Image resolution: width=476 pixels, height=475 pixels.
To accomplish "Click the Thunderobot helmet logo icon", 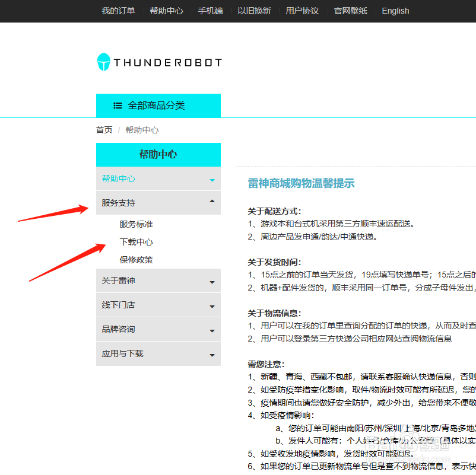I will [103, 62].
